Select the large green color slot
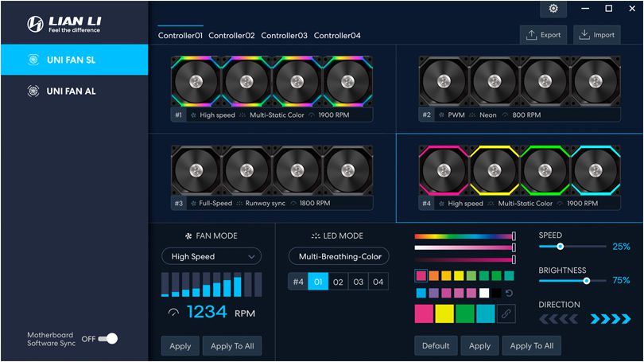This screenshot has height=362, width=644. [465, 314]
